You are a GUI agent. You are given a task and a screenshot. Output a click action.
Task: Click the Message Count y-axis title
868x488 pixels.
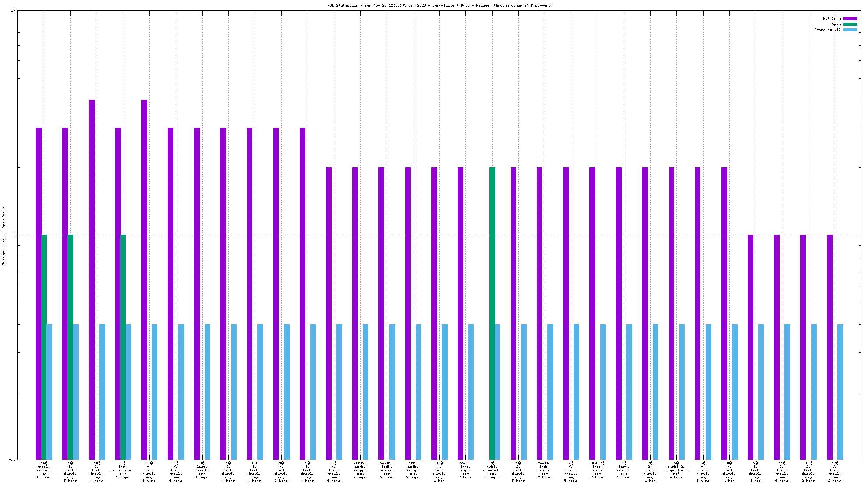coord(3,235)
